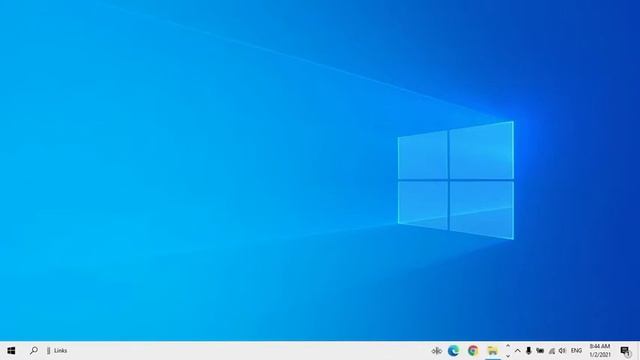Open Task View from the taskbar

coord(436,351)
